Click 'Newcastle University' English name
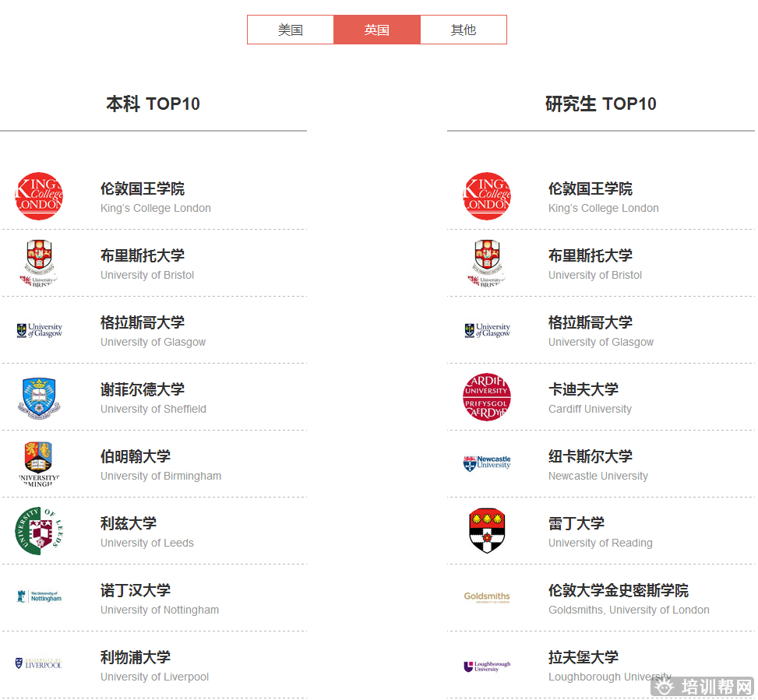The width and height of the screenshot is (758, 700). point(598,476)
